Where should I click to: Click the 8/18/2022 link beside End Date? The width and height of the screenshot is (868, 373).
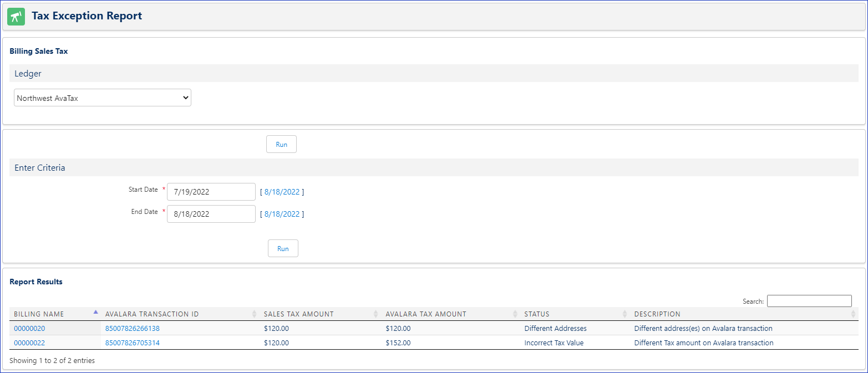coord(282,214)
